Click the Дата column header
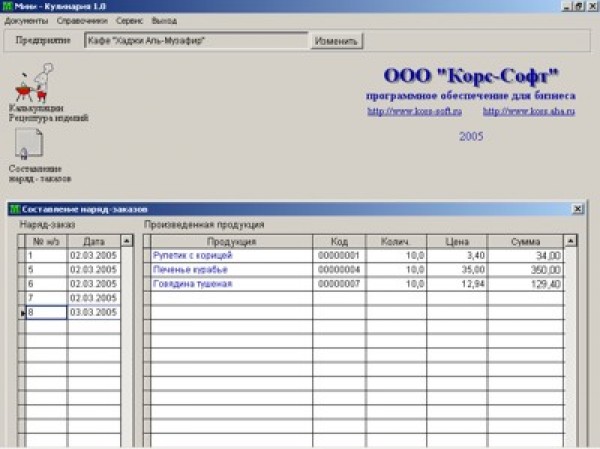Viewport: 600px width, 449px height. tap(94, 242)
